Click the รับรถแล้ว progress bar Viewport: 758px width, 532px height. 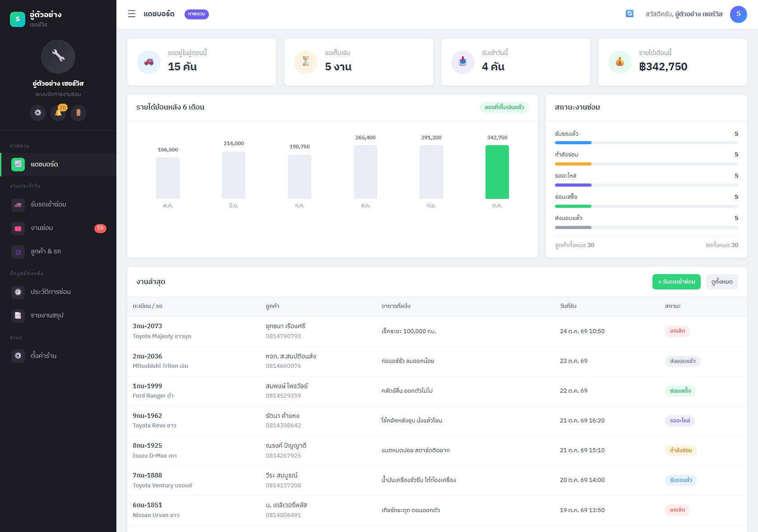(647, 142)
